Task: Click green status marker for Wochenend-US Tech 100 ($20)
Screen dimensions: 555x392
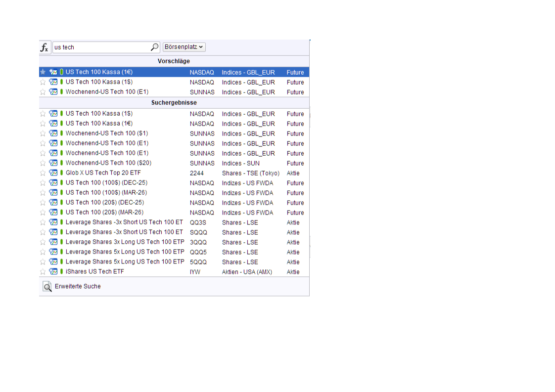Action: (62, 163)
